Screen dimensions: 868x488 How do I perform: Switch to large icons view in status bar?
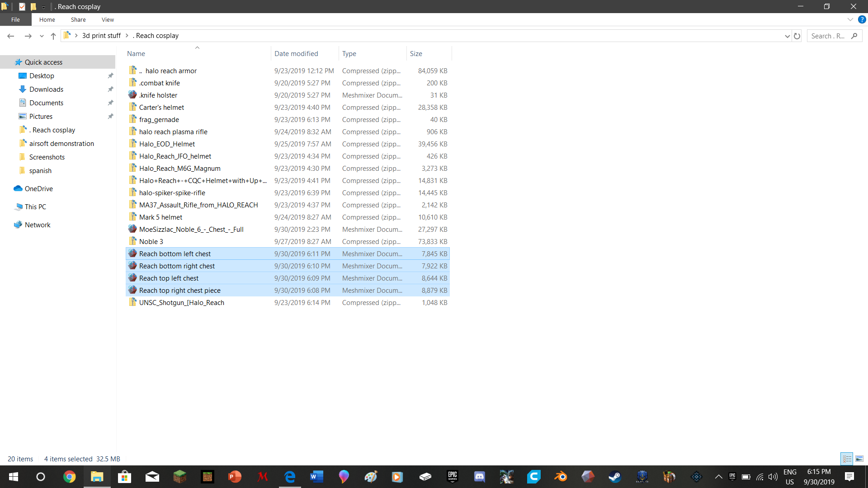[x=859, y=459]
